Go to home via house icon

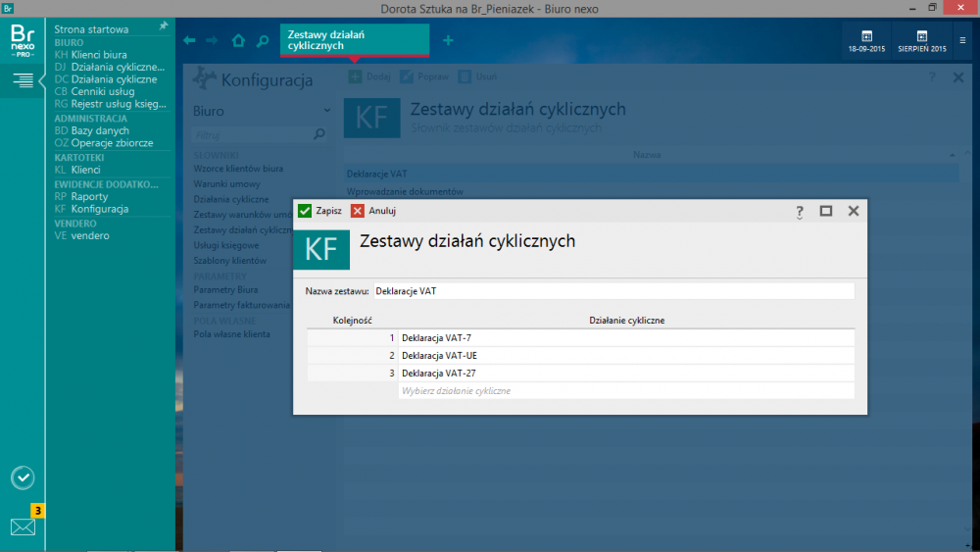tap(238, 41)
